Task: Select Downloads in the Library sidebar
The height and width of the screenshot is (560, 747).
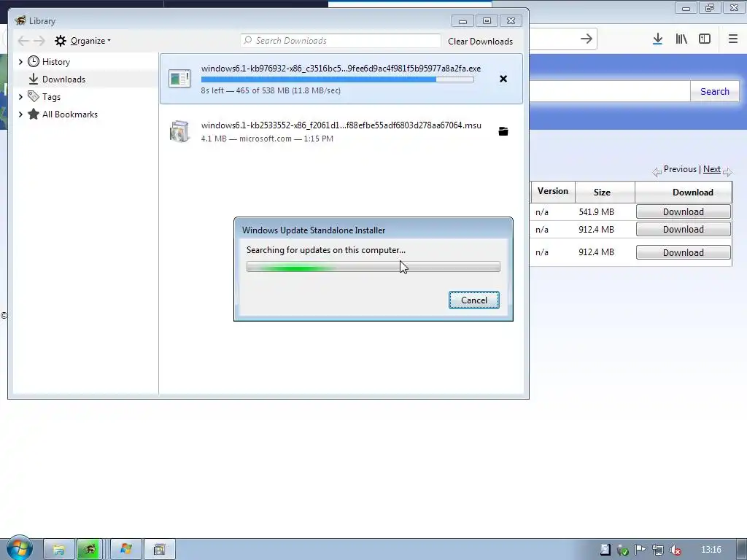Action: 63,79
